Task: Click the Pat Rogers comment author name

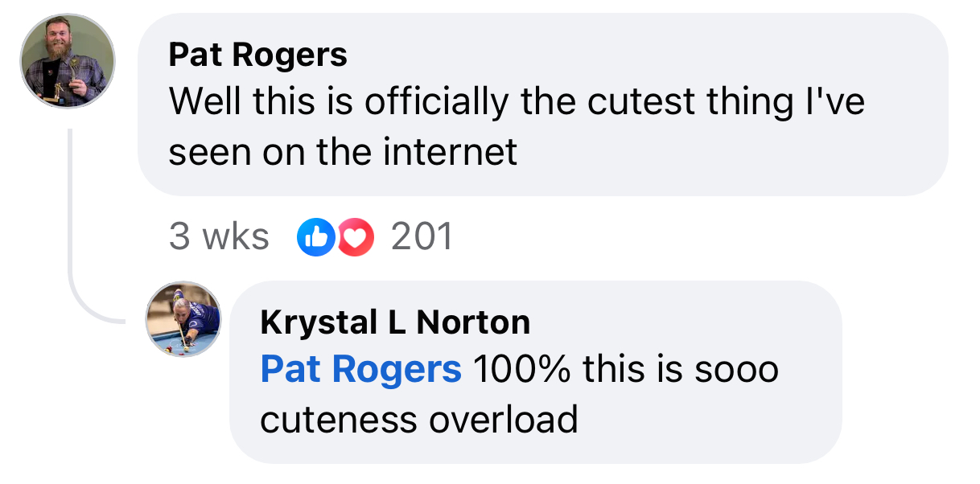Action: pyautogui.click(x=257, y=55)
